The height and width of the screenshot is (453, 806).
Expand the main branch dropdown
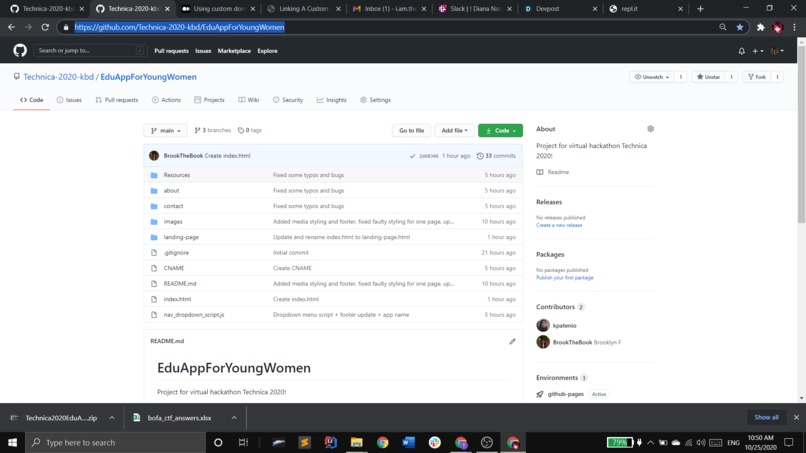[x=166, y=131]
